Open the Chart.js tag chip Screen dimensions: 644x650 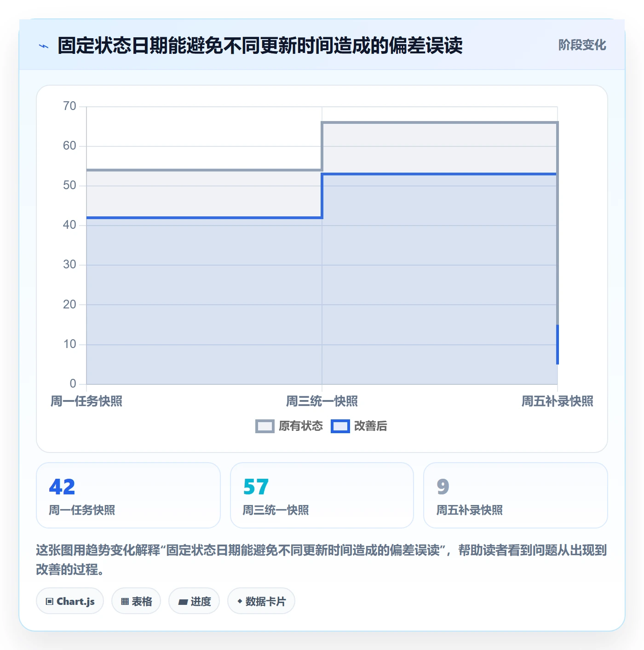(70, 601)
